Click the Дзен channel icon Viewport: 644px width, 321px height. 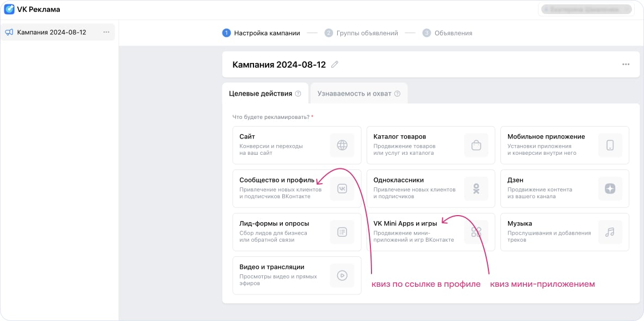[610, 188]
